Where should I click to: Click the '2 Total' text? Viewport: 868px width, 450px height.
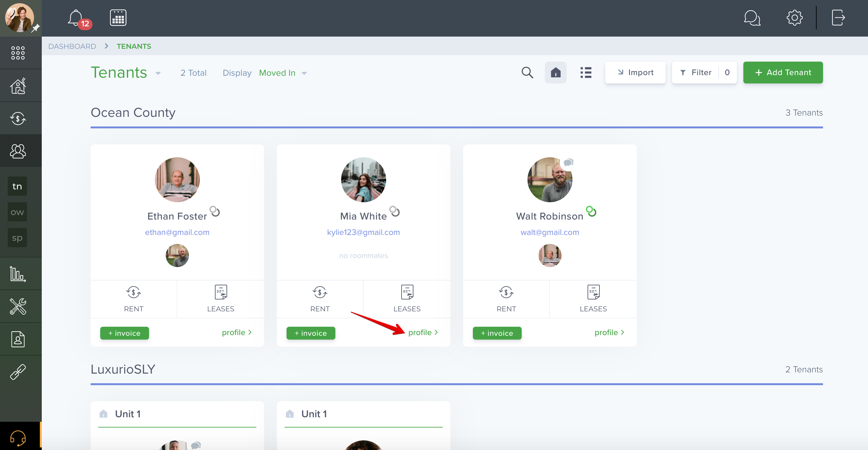(193, 73)
